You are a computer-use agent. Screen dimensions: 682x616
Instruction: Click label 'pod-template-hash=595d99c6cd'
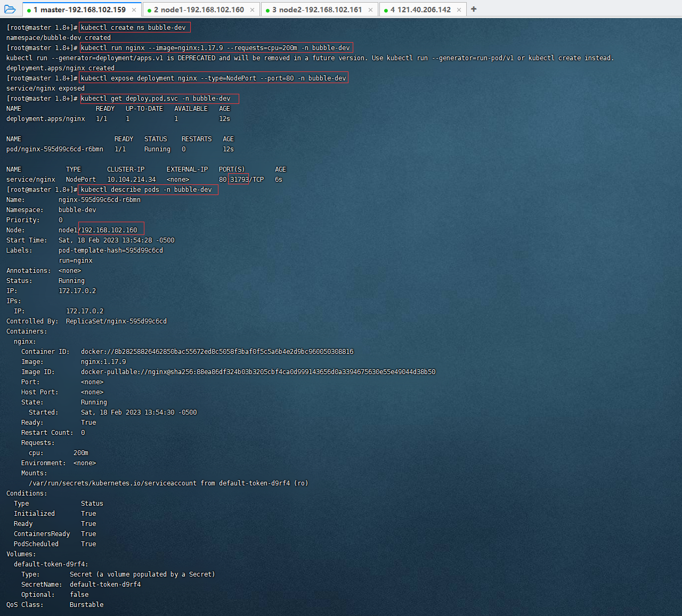111,250
